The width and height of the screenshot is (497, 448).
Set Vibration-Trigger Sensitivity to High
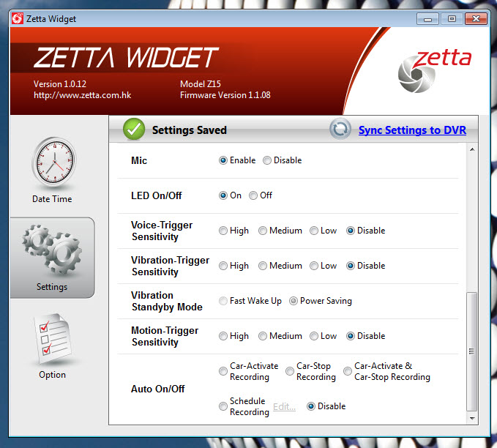pyautogui.click(x=223, y=266)
